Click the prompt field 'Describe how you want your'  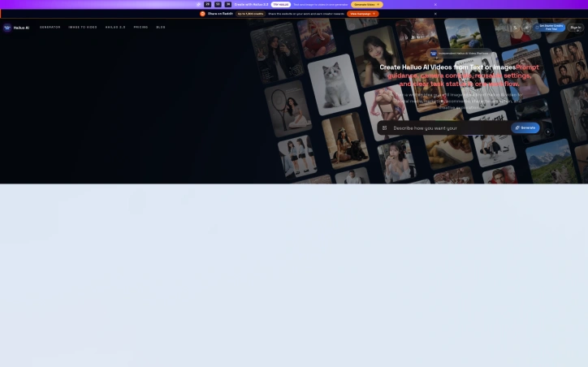pos(450,128)
